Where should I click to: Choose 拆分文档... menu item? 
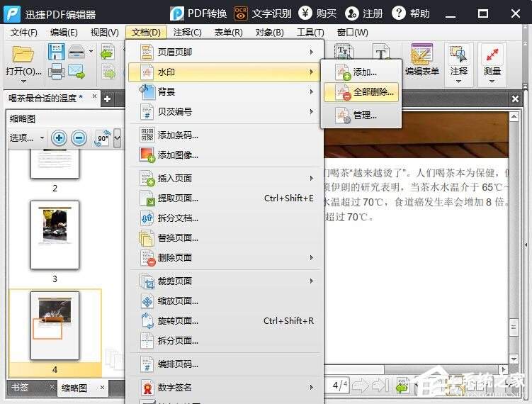pos(225,218)
